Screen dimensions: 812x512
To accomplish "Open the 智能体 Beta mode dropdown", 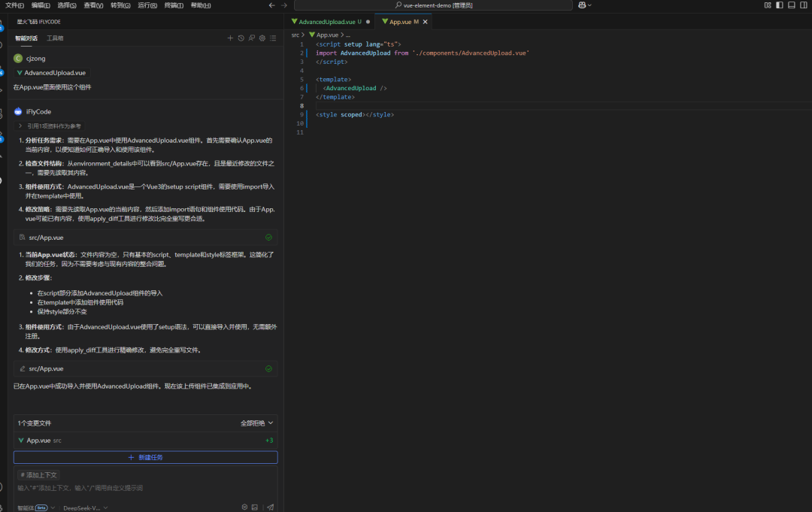I will [x=36, y=507].
